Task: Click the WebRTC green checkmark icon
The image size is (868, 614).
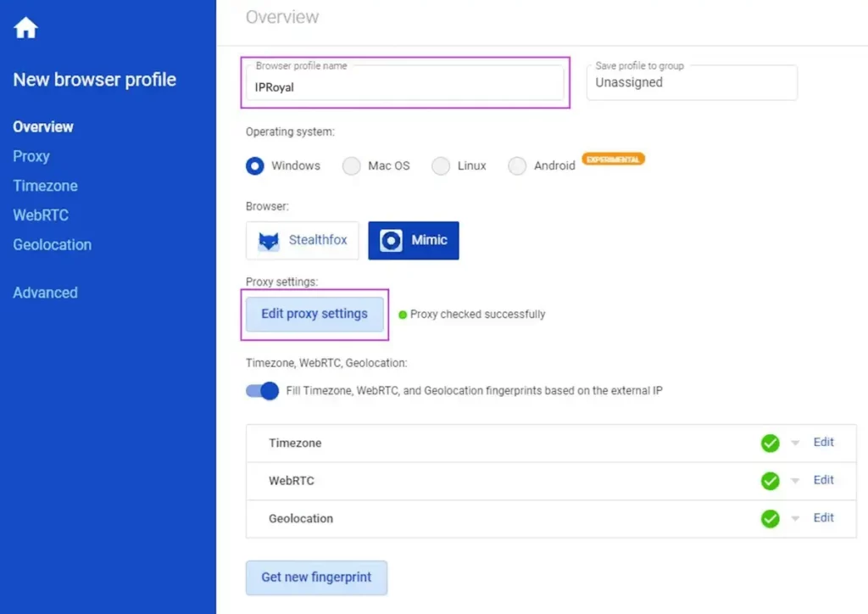Action: click(770, 481)
